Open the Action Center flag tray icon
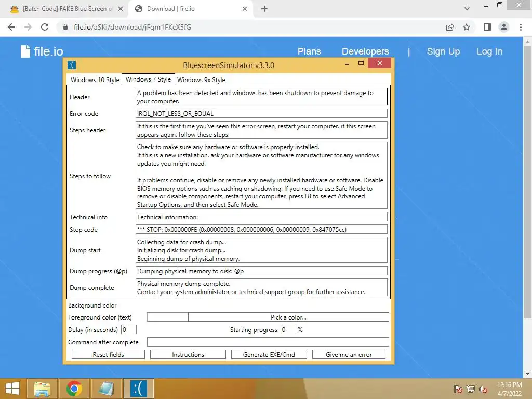Viewport: 532px width, 399px height. (458, 389)
